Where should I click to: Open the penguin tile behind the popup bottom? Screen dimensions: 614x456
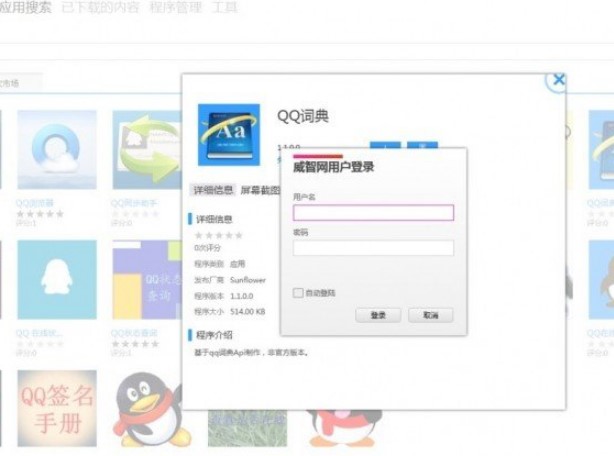pos(344,428)
